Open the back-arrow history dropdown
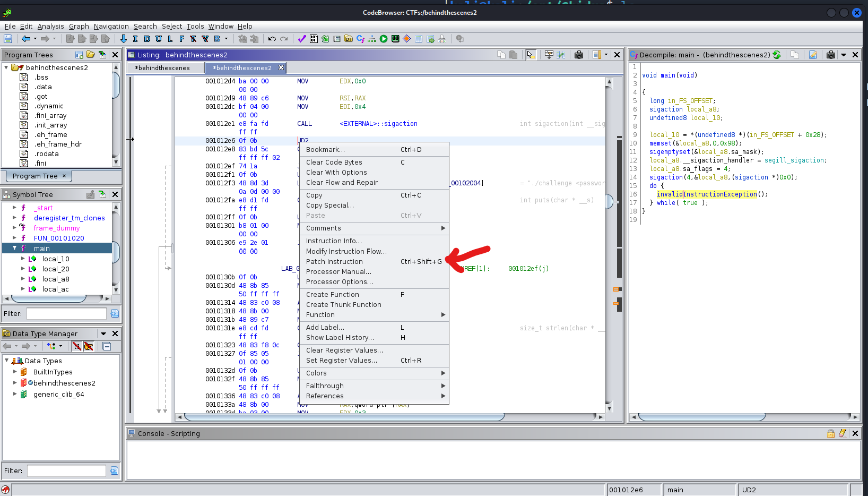Screen dimensions: 868x496 (x=35, y=39)
